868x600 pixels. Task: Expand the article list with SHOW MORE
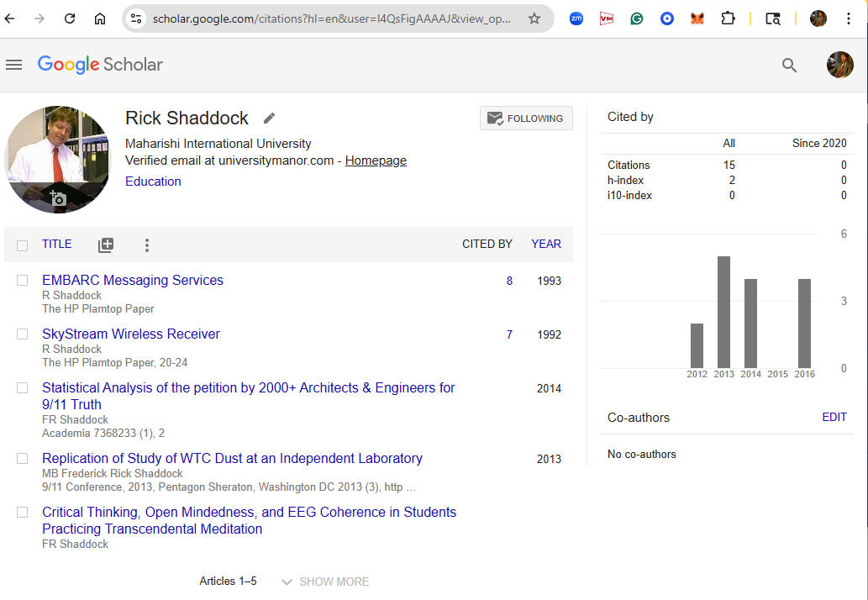325,582
